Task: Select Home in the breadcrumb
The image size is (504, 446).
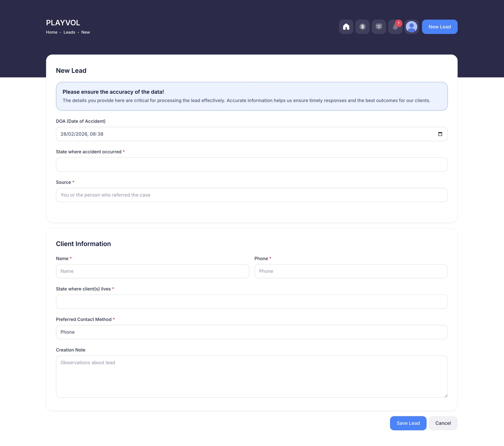Action: (52, 32)
